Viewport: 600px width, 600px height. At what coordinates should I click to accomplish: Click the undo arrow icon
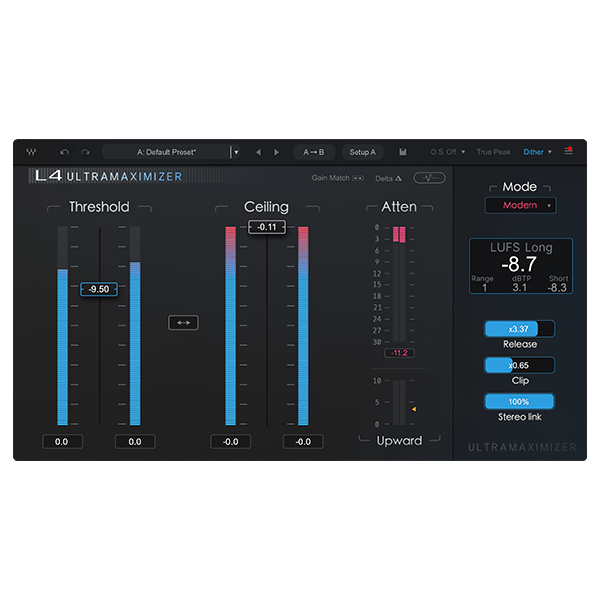click(65, 152)
